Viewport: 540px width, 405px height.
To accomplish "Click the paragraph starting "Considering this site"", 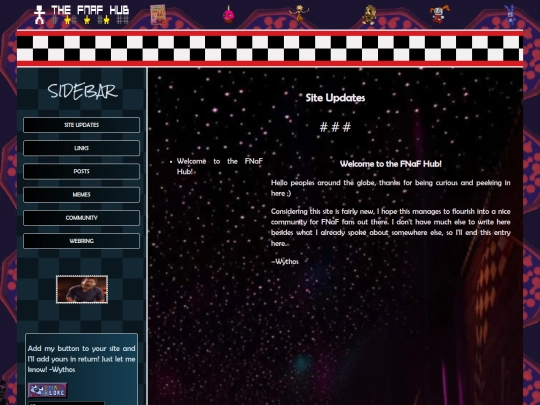I will point(391,227).
